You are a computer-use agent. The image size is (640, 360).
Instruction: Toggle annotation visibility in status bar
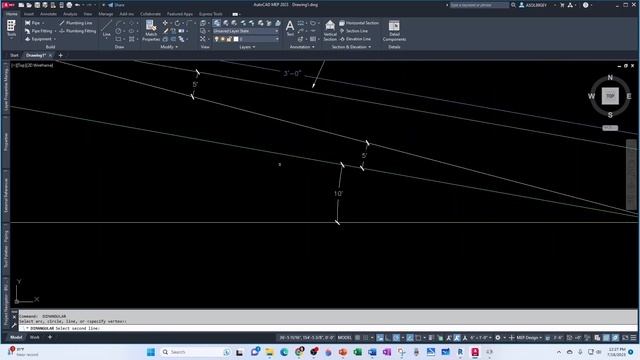click(x=449, y=338)
